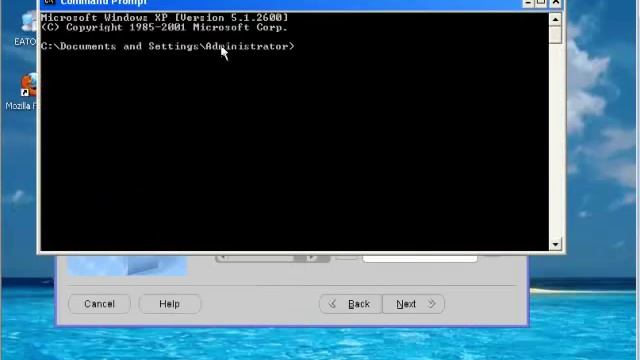Click Command Prompt scrollbar up arrow
The height and width of the screenshot is (360, 640).
555,19
